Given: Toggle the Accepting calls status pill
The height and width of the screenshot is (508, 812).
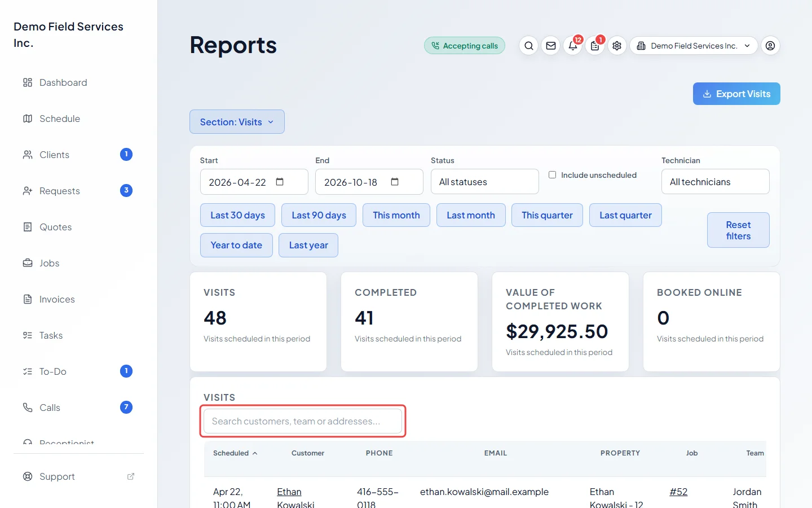Looking at the screenshot, I should point(465,46).
